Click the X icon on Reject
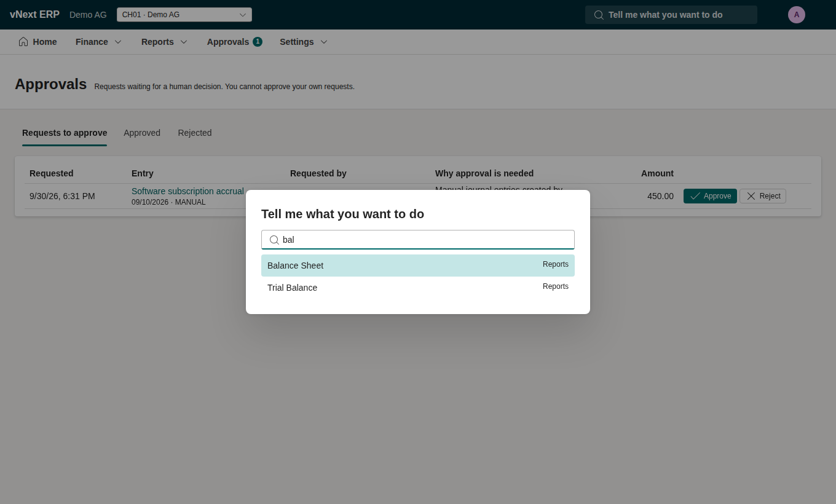Image resolution: width=836 pixels, height=504 pixels. tap(751, 196)
